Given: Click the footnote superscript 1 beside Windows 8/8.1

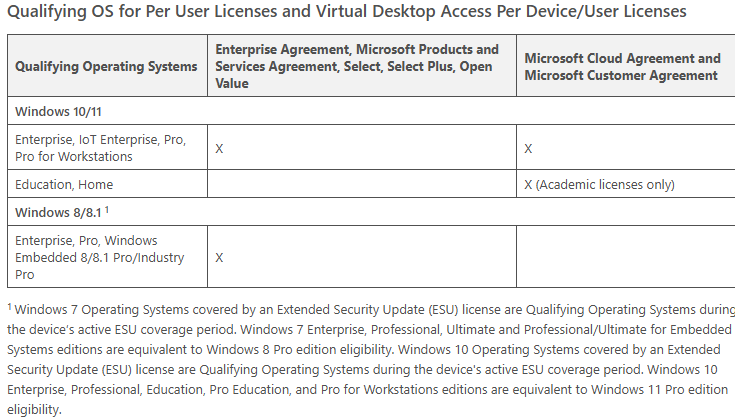Looking at the screenshot, I should pos(106,210).
